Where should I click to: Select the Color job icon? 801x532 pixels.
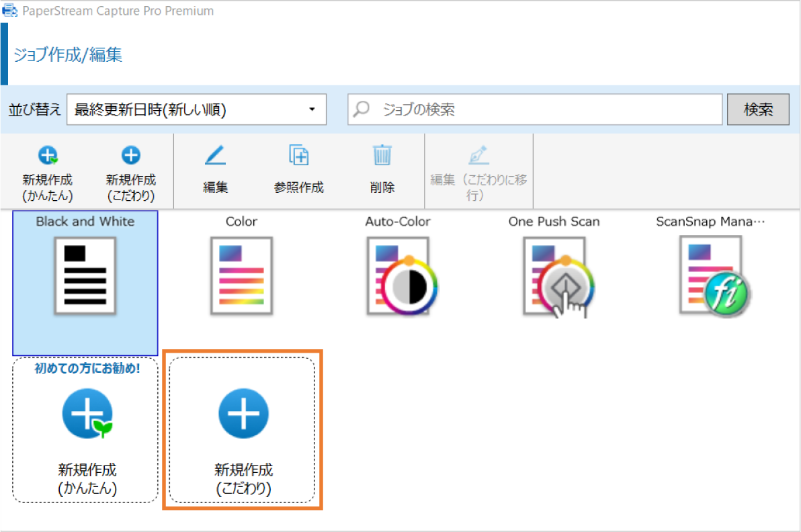[x=242, y=275]
